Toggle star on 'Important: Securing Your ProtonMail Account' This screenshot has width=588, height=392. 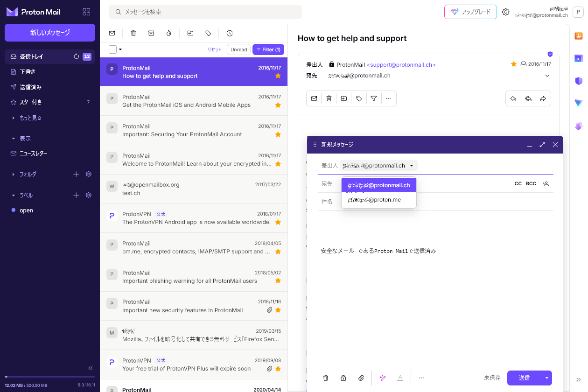pos(278,135)
